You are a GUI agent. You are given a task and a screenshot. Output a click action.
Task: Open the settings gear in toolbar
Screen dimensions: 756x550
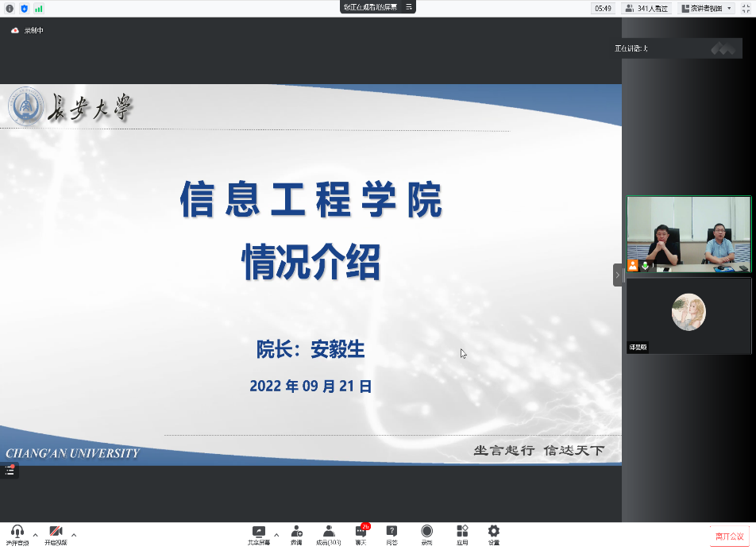click(494, 532)
